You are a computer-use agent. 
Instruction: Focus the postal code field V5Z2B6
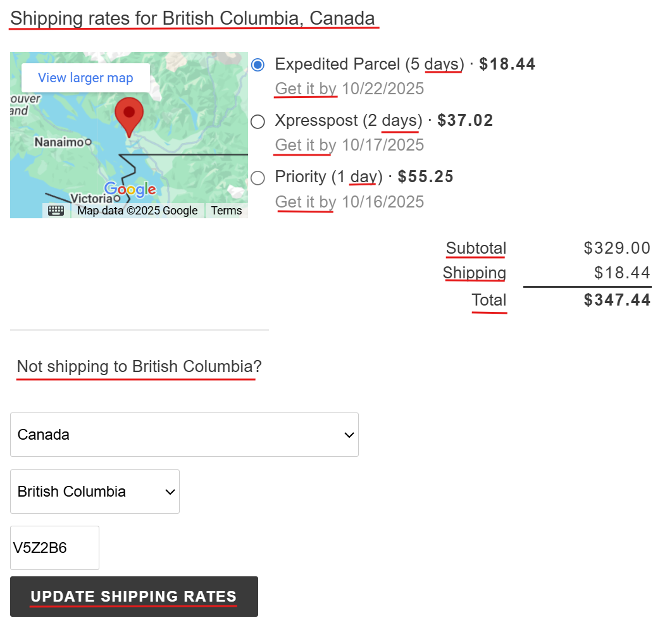[x=54, y=548]
